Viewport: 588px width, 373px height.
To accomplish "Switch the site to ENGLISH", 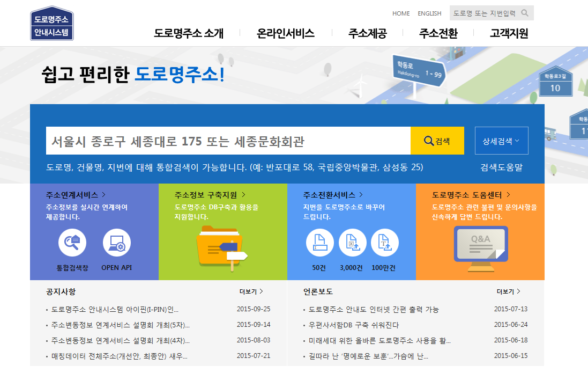I will coord(430,13).
